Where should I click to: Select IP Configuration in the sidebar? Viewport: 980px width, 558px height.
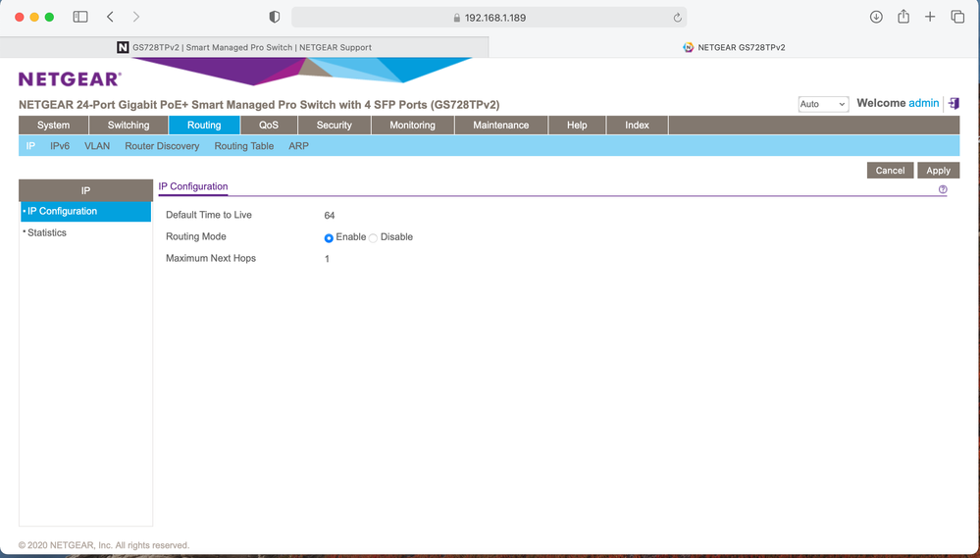point(85,211)
